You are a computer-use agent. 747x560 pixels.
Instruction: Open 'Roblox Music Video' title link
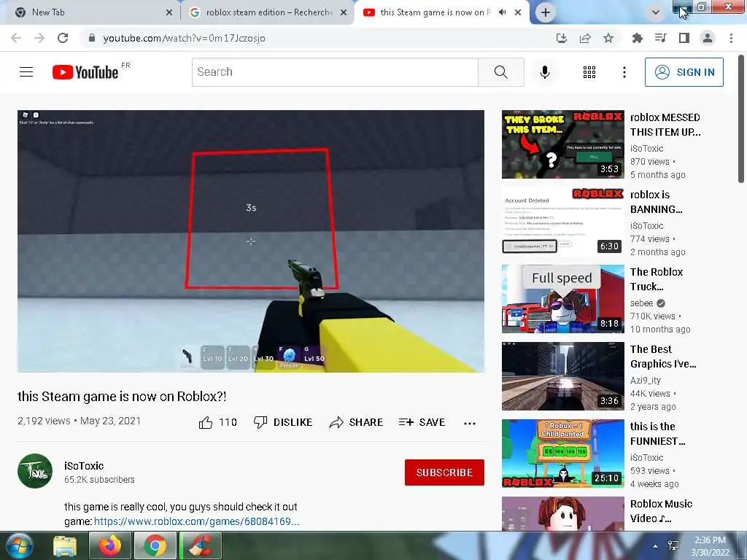pos(661,511)
